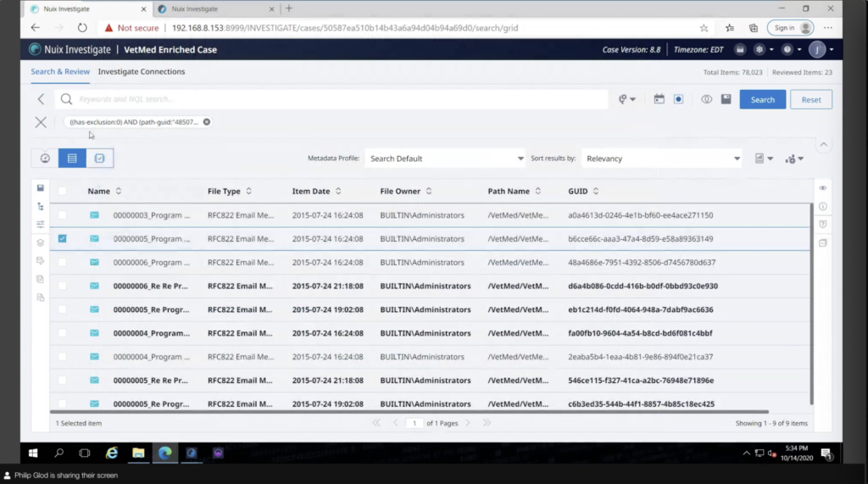Click the inbox icon in header bar

[740, 49]
